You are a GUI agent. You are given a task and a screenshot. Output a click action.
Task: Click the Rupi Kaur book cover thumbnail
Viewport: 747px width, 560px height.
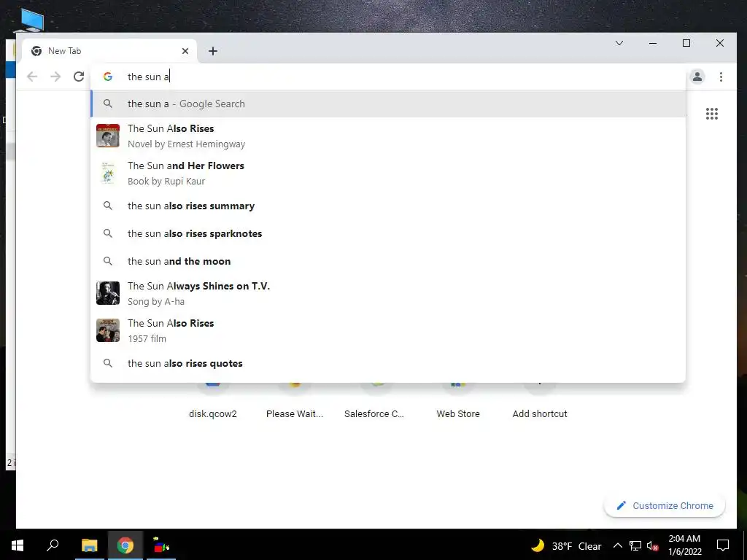(108, 173)
